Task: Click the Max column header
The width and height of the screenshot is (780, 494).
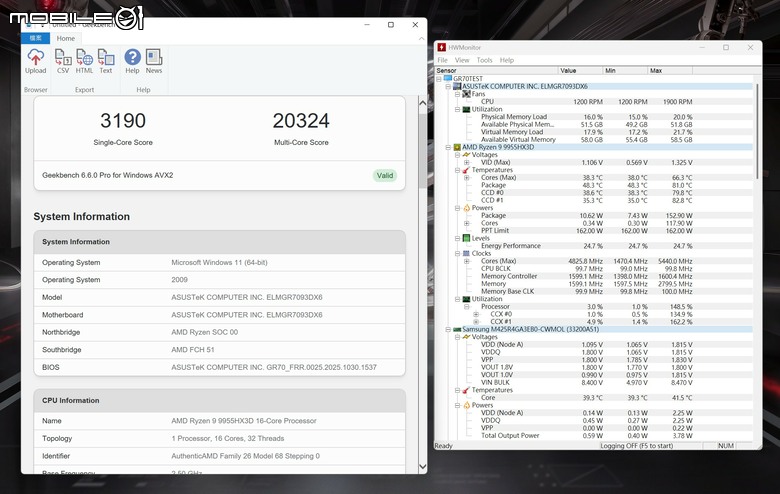Action: [x=670, y=71]
